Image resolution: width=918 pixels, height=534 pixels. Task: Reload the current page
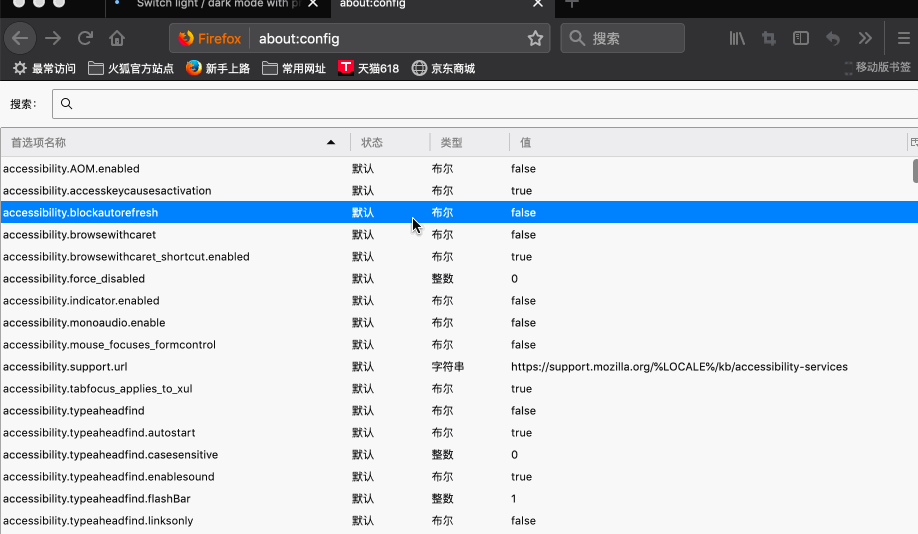point(85,39)
